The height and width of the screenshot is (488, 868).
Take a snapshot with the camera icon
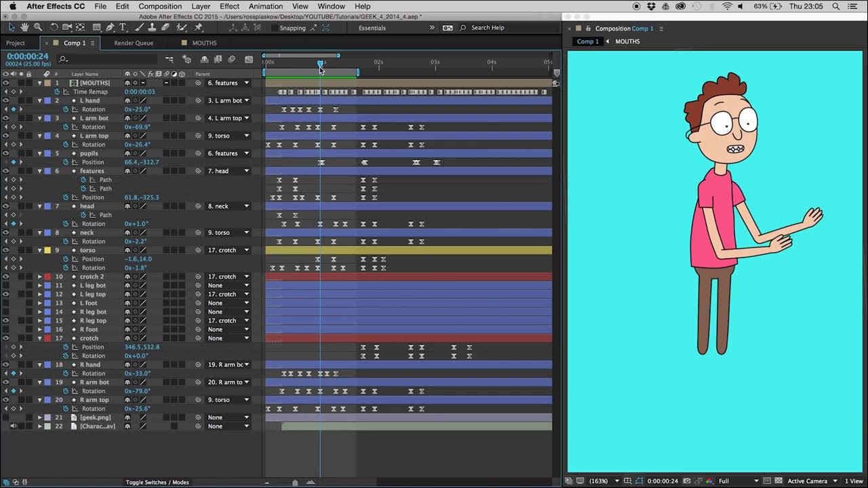click(686, 481)
